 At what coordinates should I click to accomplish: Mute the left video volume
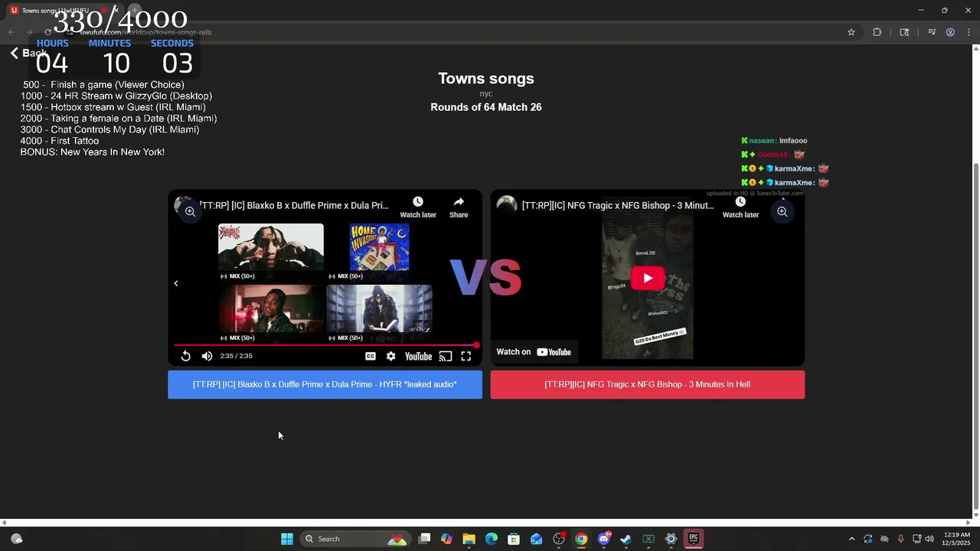(207, 356)
